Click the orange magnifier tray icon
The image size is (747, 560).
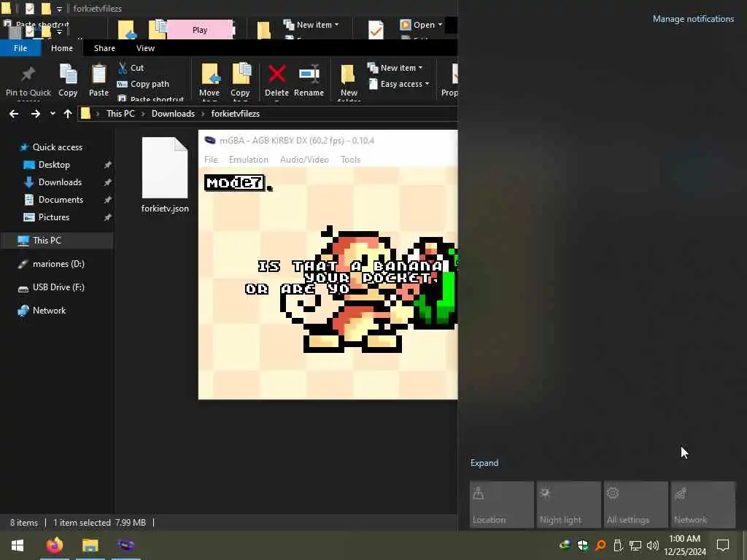pyautogui.click(x=600, y=545)
